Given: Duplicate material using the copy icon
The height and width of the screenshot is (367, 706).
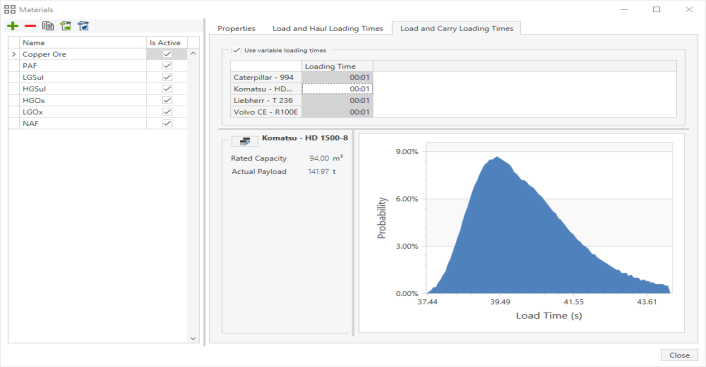Looking at the screenshot, I should [48, 26].
